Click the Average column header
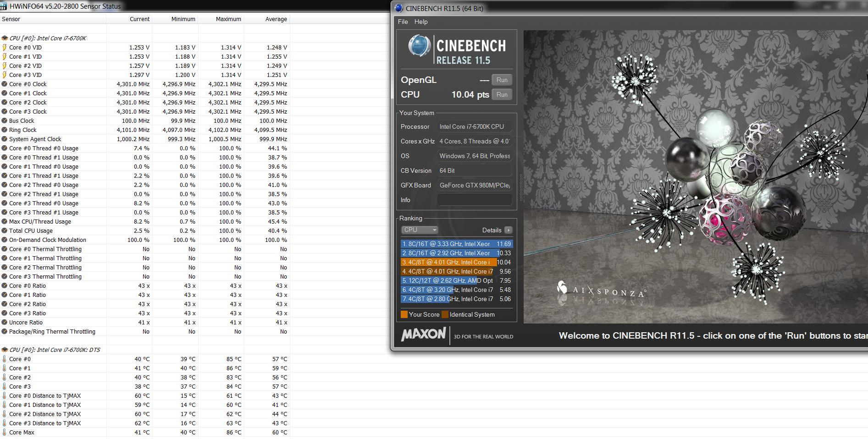Image resolution: width=868 pixels, height=439 pixels. 267,19
